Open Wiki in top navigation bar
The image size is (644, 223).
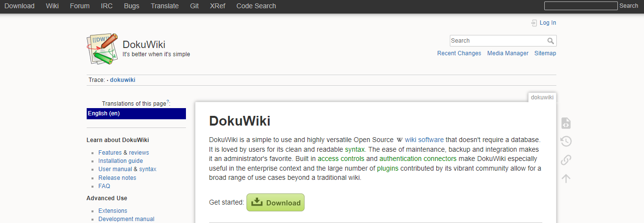pyautogui.click(x=52, y=6)
